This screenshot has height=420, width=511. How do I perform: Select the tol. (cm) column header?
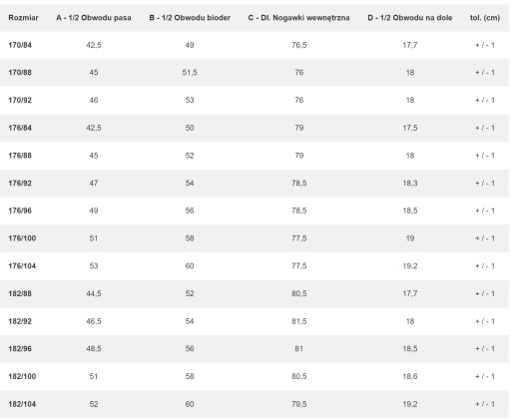485,18
